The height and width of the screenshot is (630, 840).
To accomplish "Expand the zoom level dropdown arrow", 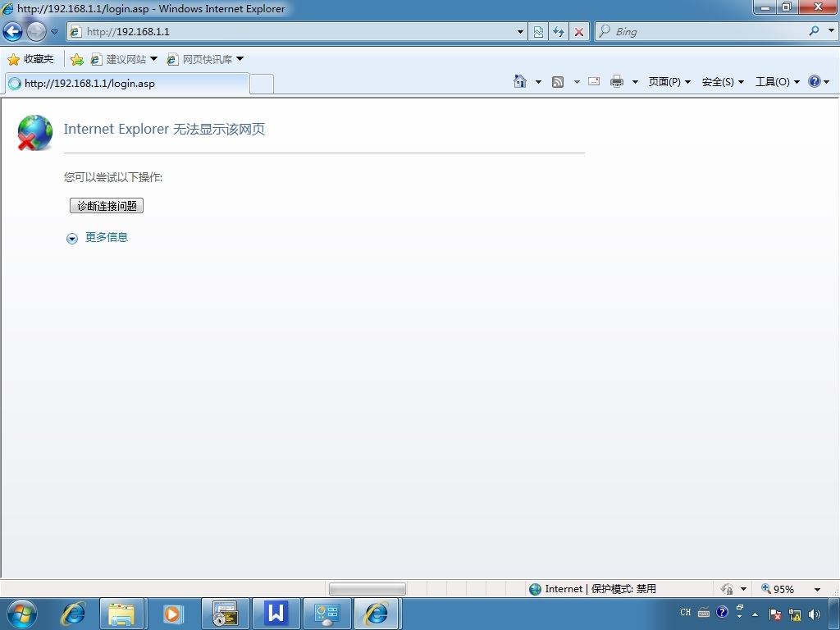I will click(x=818, y=589).
